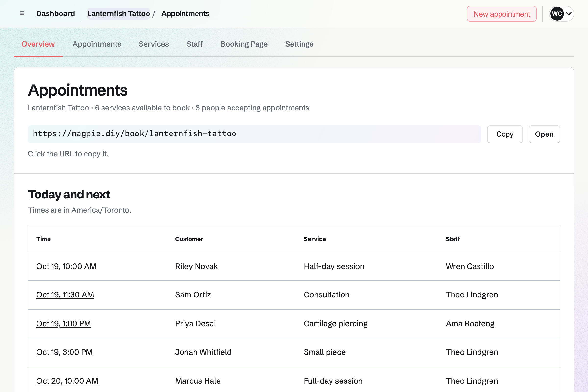588x392 pixels.
Task: Click the Cartilage piercing service cell
Action: tap(335, 323)
